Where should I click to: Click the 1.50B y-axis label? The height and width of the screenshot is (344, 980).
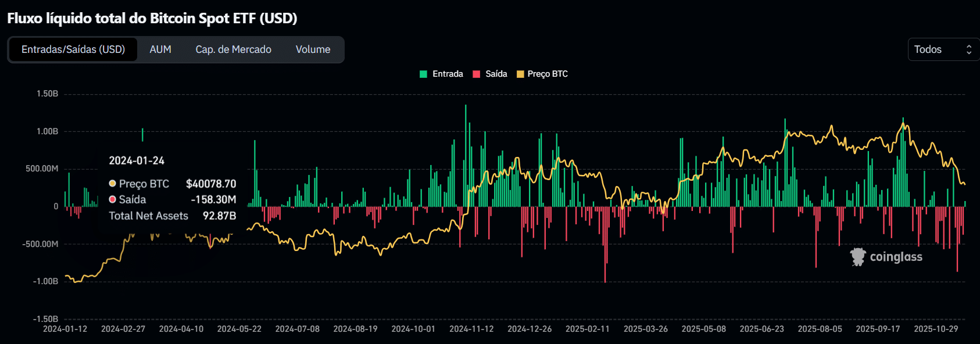coord(47,94)
